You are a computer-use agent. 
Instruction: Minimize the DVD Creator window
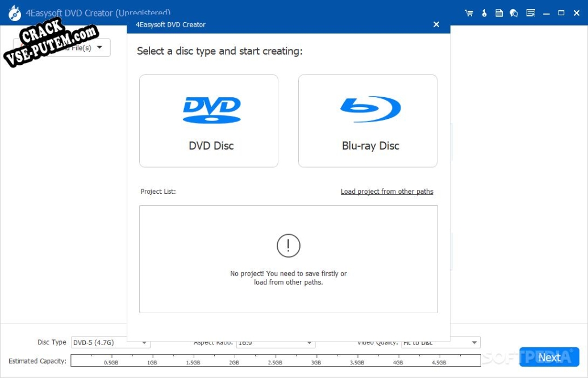pos(547,13)
